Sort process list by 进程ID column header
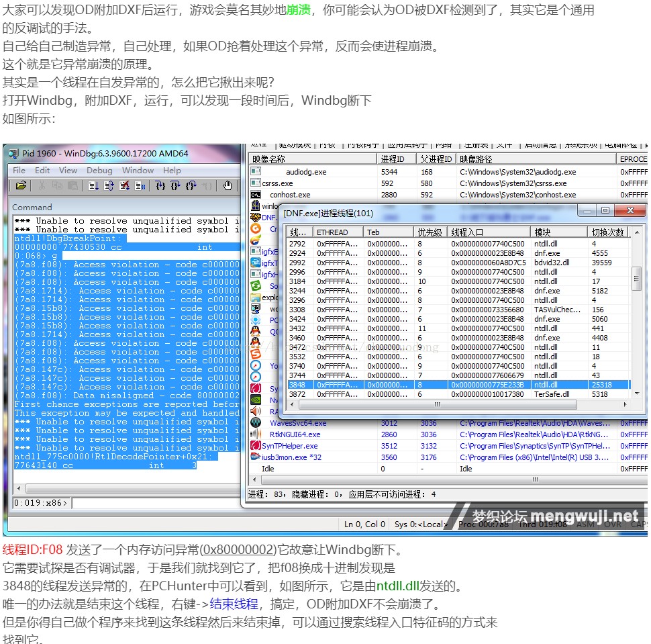This screenshot has height=644, width=651. click(396, 159)
